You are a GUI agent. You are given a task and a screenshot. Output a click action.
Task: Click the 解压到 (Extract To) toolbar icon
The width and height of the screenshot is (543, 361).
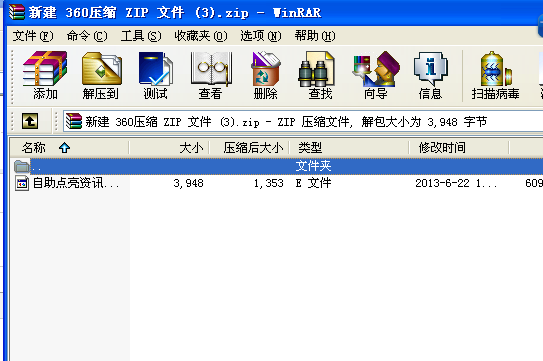(x=101, y=75)
